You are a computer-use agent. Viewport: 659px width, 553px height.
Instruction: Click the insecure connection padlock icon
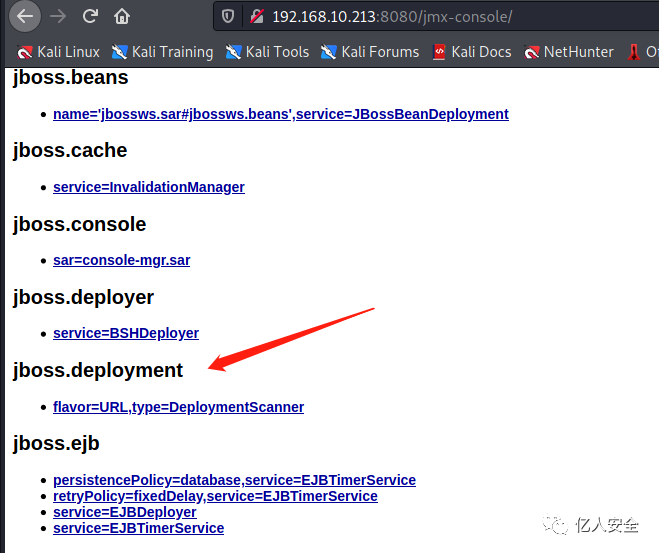tap(256, 17)
